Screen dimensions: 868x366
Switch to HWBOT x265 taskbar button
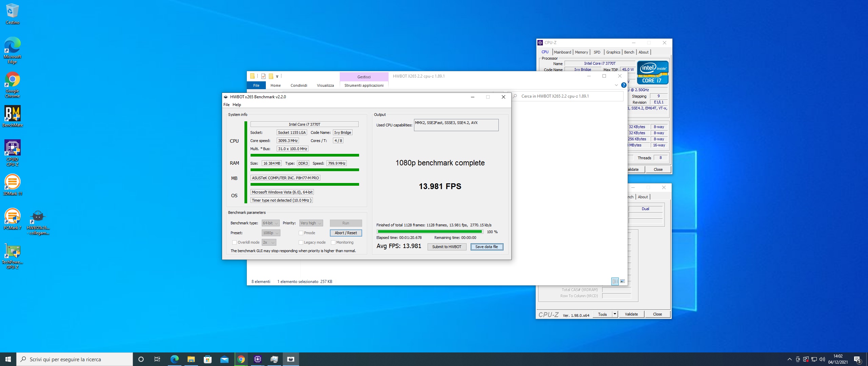pos(291,359)
